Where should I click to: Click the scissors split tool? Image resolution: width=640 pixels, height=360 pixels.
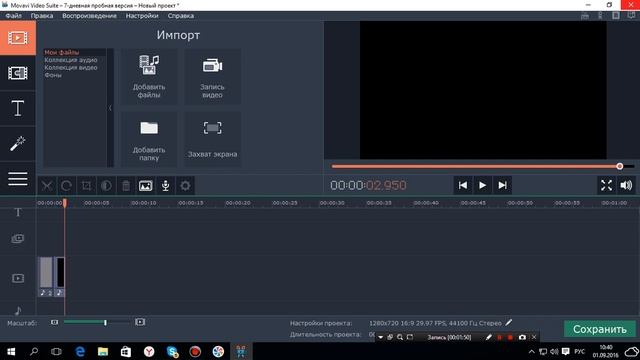click(x=47, y=186)
